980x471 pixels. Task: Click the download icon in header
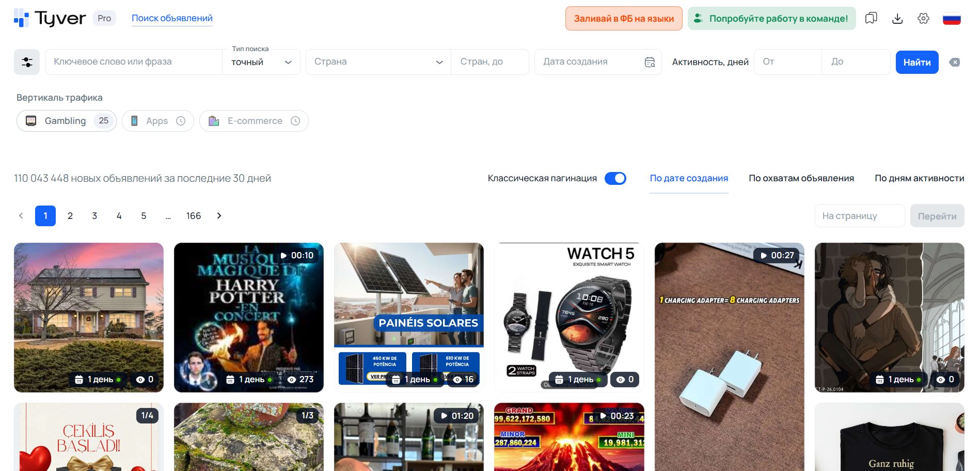pos(897,19)
